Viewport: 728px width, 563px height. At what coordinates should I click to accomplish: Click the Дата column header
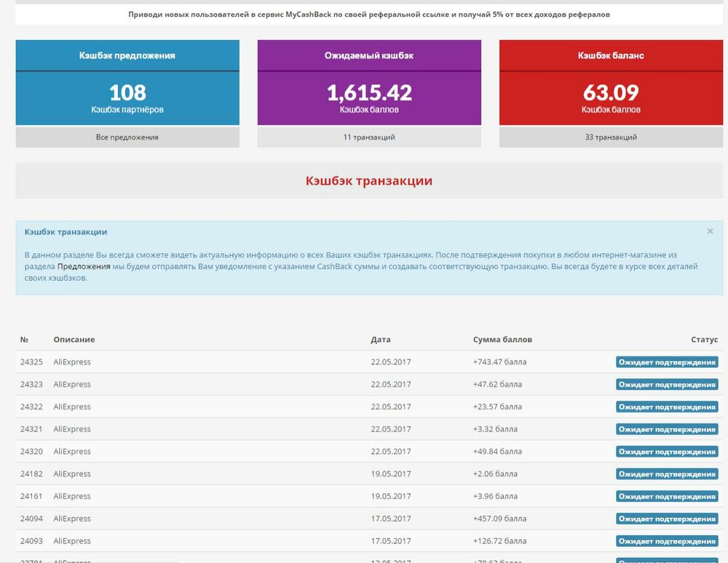click(x=381, y=340)
